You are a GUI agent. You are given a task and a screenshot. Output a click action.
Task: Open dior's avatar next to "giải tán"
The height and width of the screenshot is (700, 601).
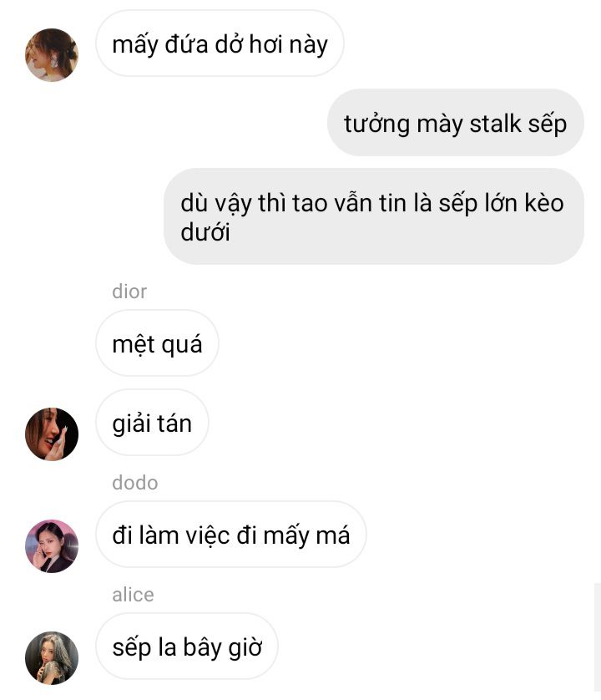(x=52, y=434)
